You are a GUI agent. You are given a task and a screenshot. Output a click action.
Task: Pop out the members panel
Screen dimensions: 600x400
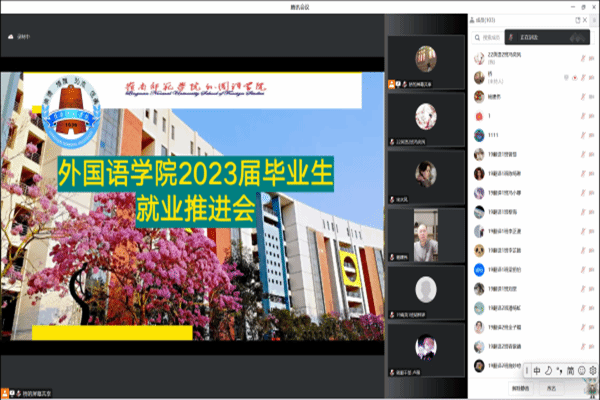[576, 19]
